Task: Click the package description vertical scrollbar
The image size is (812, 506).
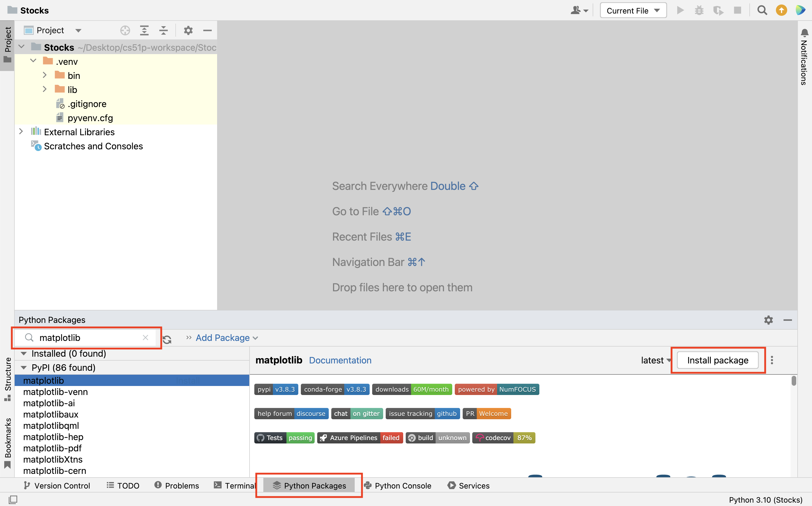Action: coord(794,381)
